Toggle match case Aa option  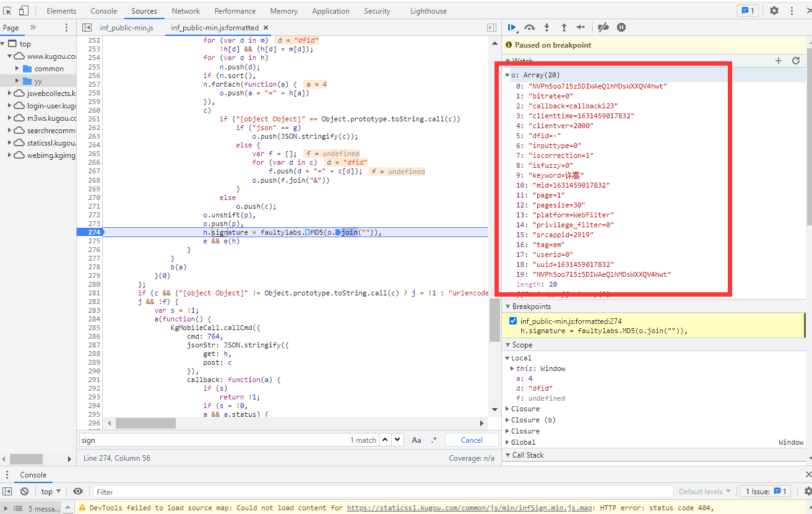[417, 440]
